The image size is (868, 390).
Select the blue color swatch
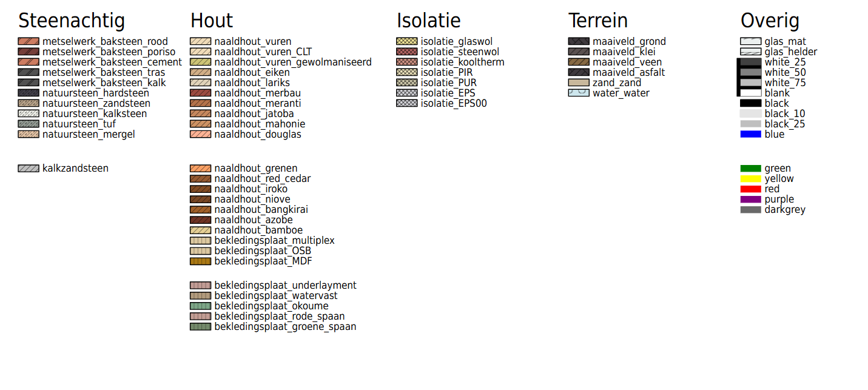(751, 134)
